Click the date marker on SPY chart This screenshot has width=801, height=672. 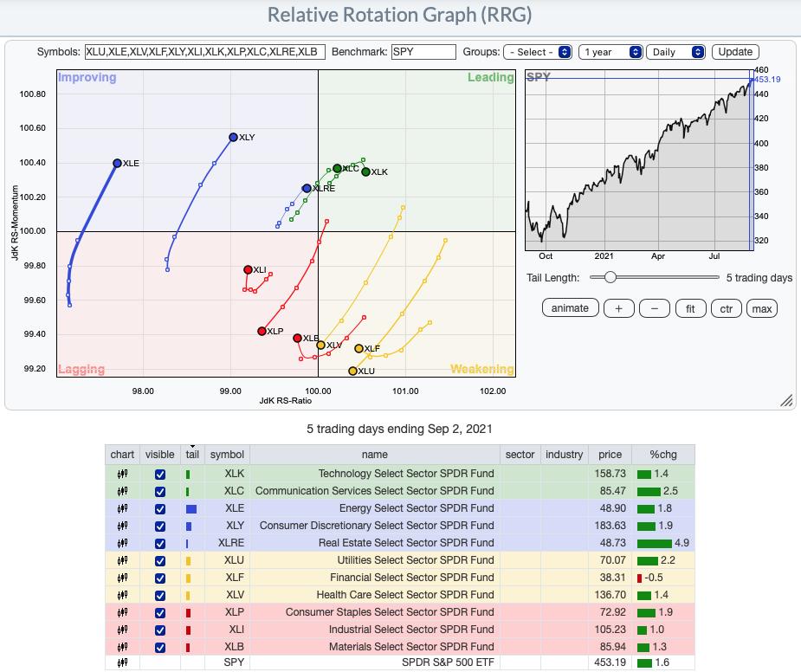pyautogui.click(x=751, y=159)
